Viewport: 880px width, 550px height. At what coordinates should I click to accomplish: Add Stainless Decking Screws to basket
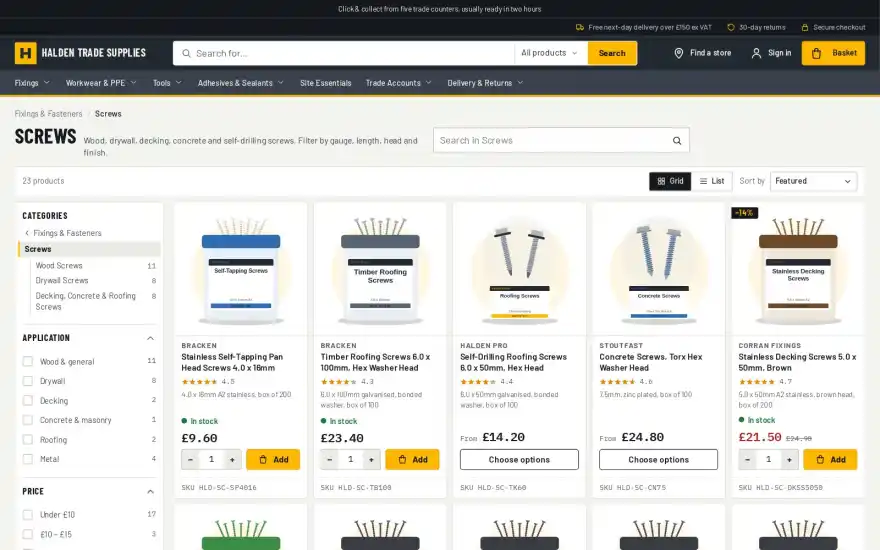click(830, 460)
